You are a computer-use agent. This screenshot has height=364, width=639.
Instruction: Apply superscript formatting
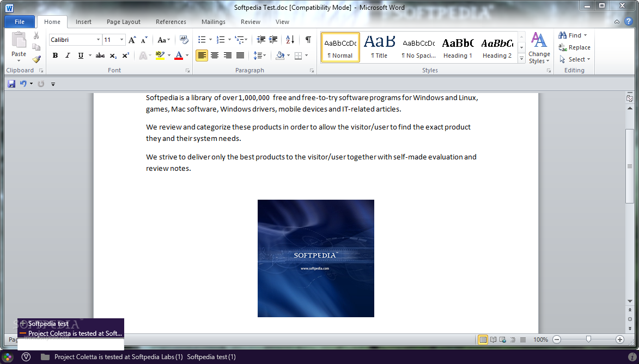125,56
